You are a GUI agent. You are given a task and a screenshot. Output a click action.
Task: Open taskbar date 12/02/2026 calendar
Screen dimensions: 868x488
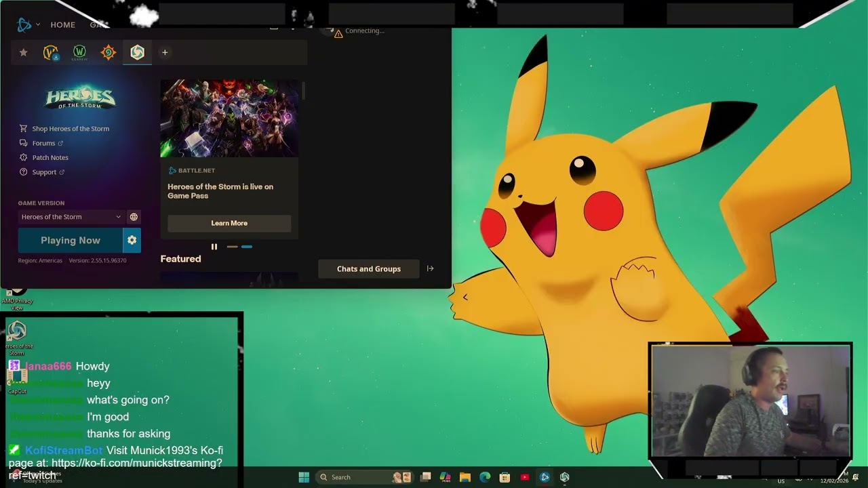(x=835, y=481)
